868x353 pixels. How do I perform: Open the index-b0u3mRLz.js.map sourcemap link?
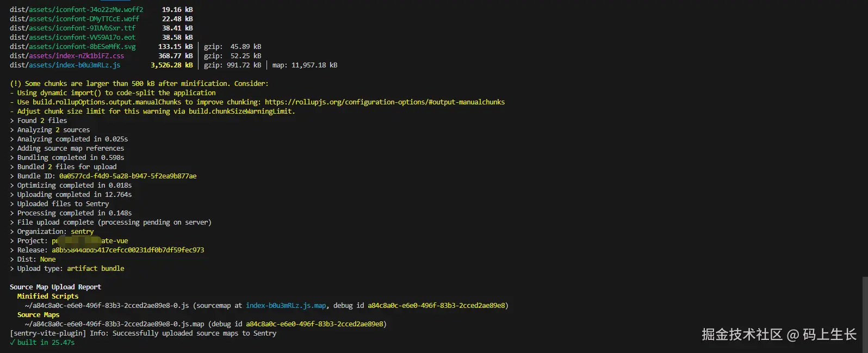tap(286, 305)
